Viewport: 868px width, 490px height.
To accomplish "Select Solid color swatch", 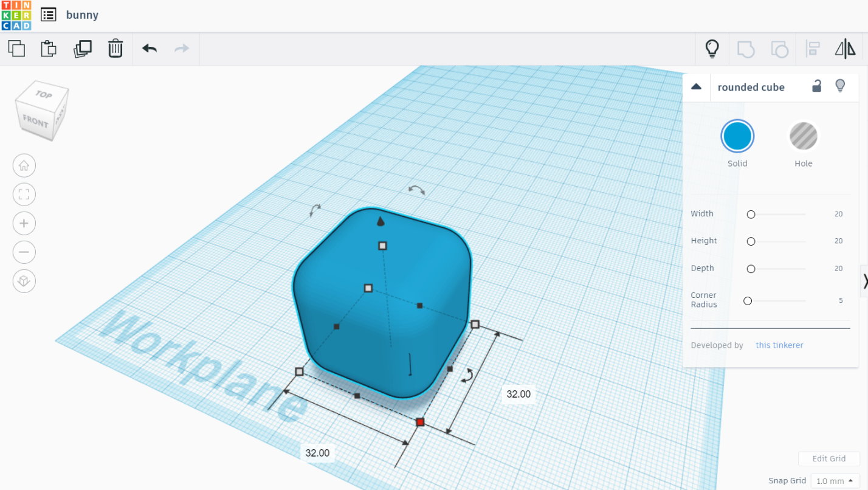I will (x=737, y=136).
